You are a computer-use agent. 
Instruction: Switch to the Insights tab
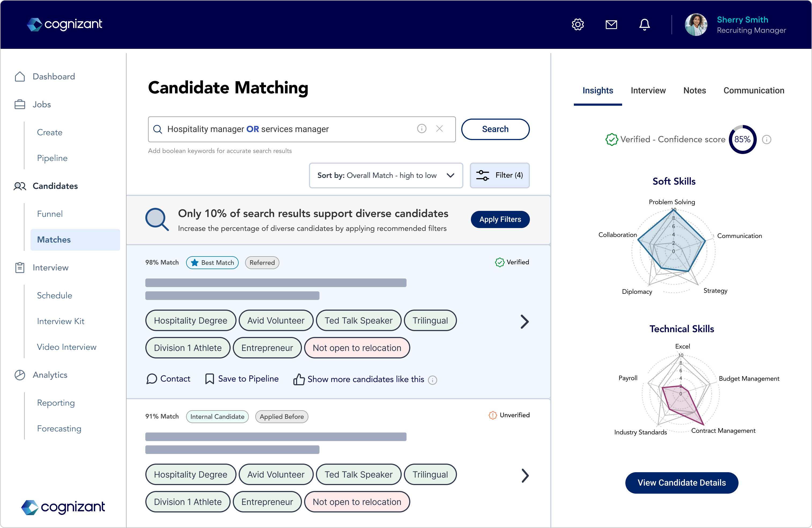(x=598, y=90)
